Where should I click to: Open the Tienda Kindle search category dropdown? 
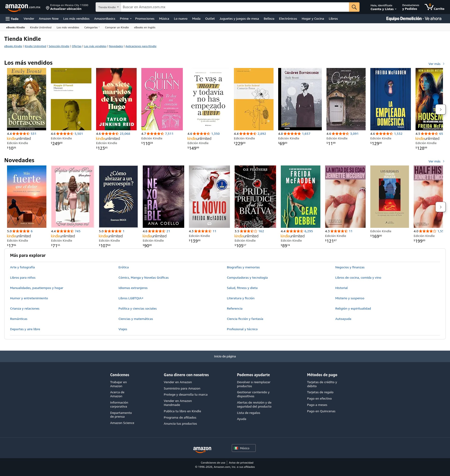[108, 7]
